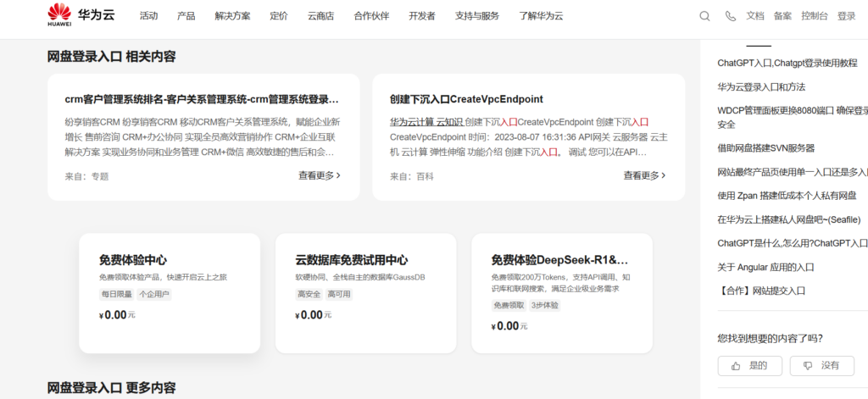This screenshot has width=868, height=399.
Task: Open the 了解华为云 menu
Action: tap(541, 16)
